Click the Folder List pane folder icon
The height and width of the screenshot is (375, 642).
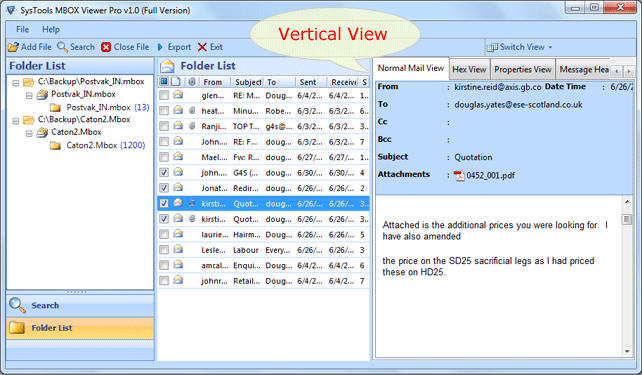click(x=17, y=328)
